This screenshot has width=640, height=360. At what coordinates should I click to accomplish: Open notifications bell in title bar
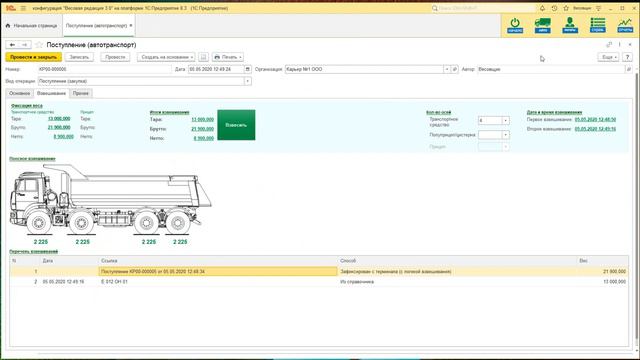(x=542, y=8)
